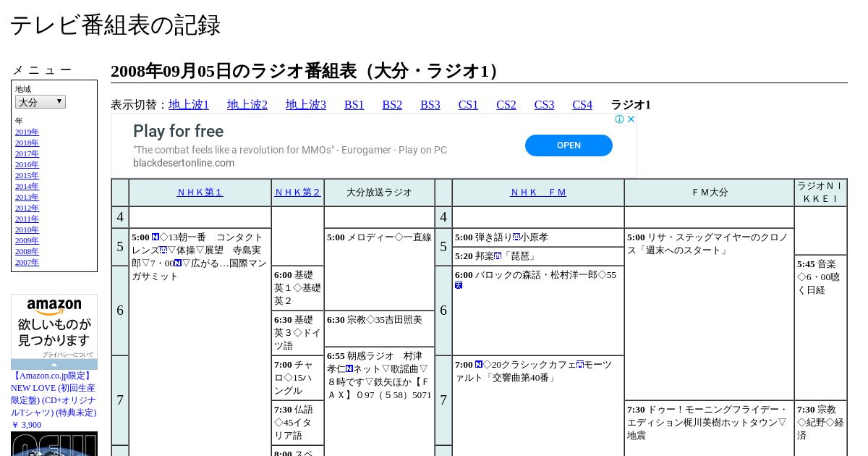Click the ＮＨＫ第２ channel header link

pos(297,193)
